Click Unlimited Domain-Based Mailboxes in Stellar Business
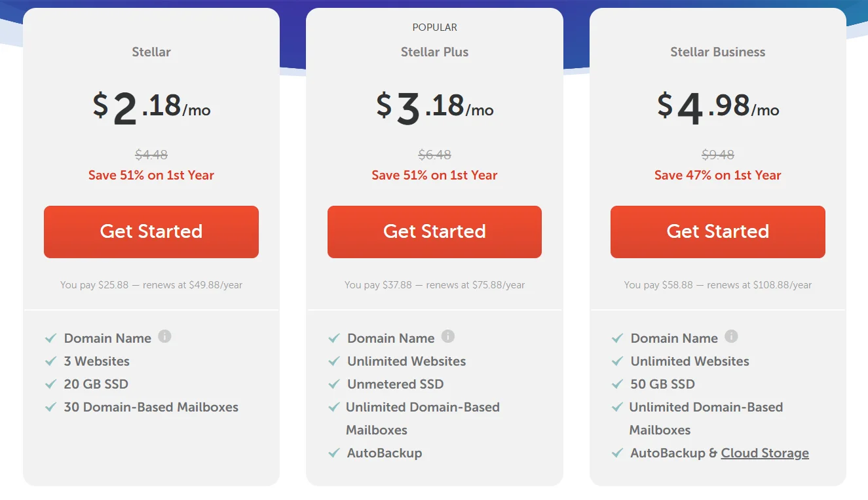 tap(706, 418)
